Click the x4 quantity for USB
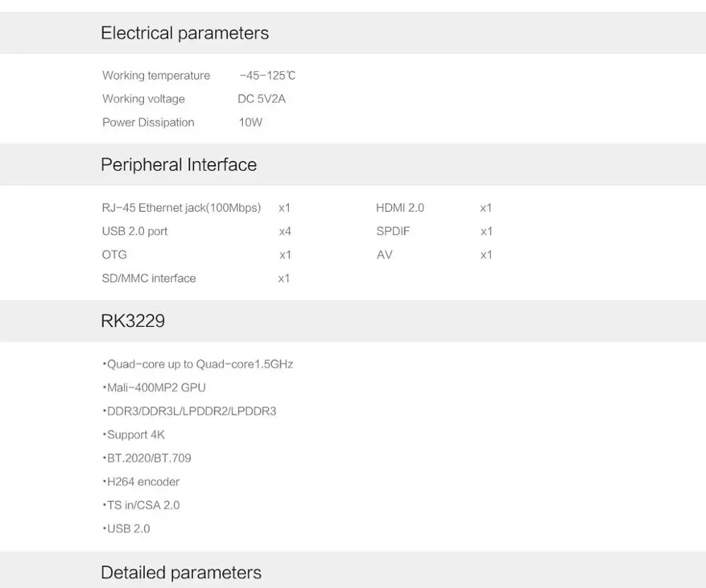The image size is (706, 588). [285, 232]
